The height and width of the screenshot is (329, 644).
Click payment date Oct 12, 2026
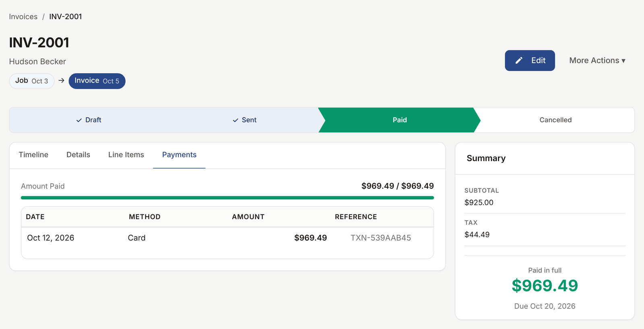[51, 238]
